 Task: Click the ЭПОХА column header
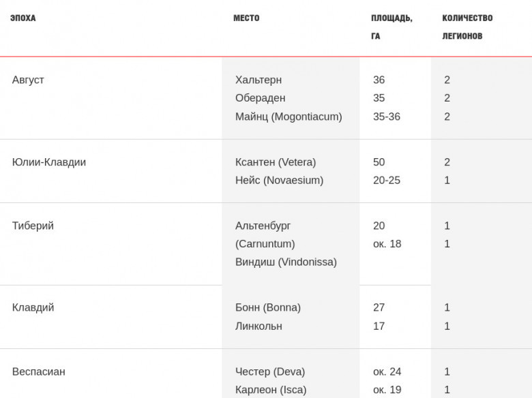click(23, 18)
